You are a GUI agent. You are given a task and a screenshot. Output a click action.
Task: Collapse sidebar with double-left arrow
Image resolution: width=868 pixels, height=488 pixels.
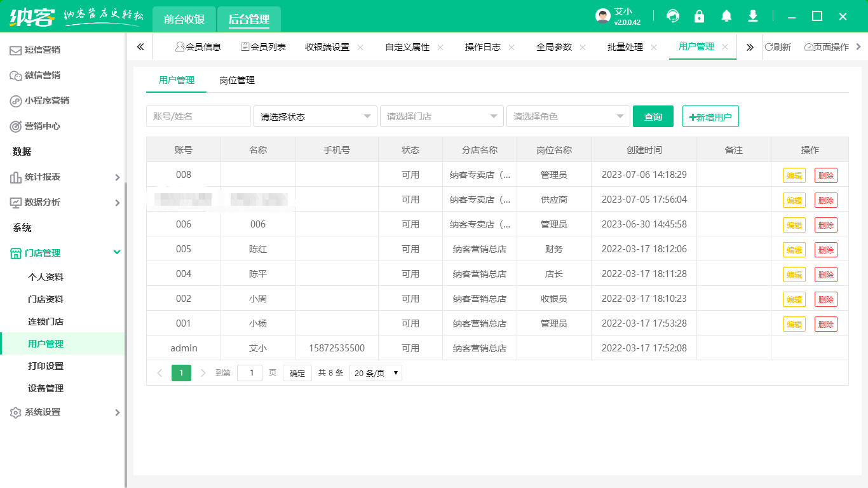[x=140, y=47]
